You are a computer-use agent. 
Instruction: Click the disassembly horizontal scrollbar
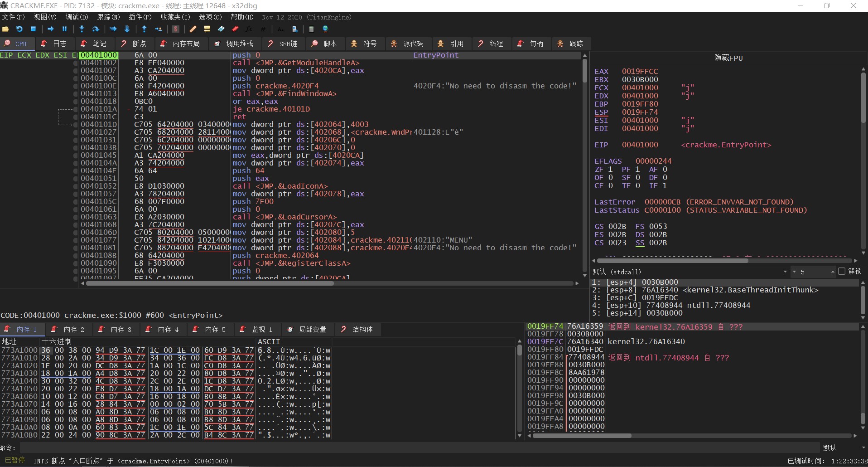(209, 283)
